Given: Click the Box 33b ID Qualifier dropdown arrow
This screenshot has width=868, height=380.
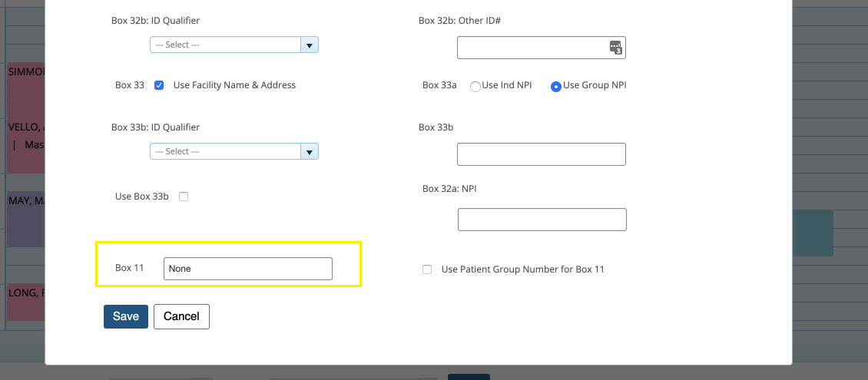Looking at the screenshot, I should [x=310, y=151].
